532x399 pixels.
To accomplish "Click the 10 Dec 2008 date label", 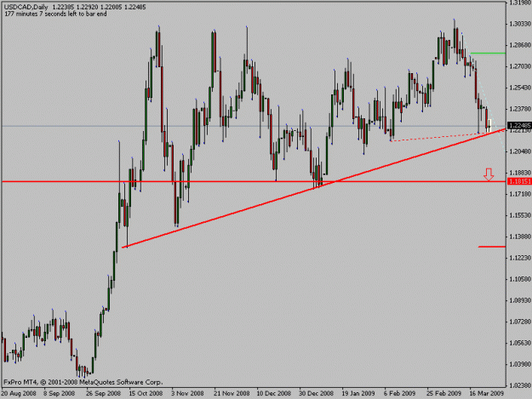I will pos(274,393).
